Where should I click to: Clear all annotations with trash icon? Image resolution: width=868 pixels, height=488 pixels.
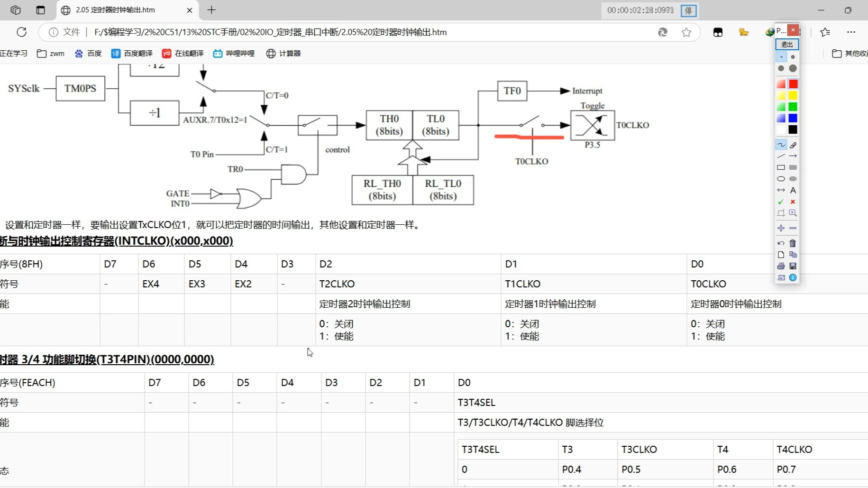tap(793, 243)
